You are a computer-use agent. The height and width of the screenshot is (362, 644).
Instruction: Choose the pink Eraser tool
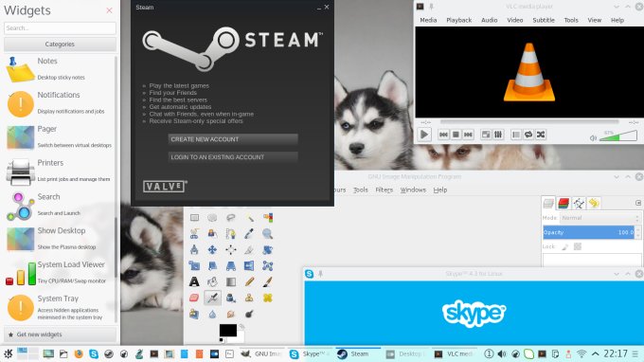click(194, 298)
